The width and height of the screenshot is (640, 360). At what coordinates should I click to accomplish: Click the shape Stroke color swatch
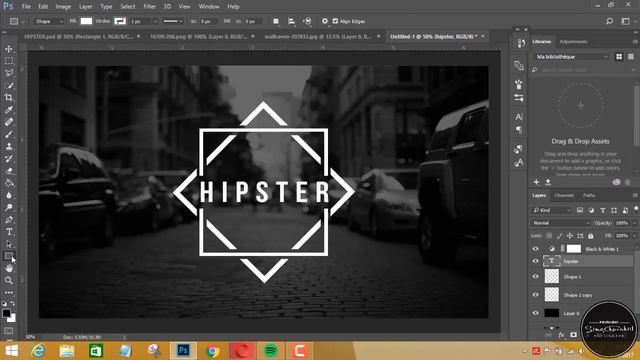click(120, 21)
